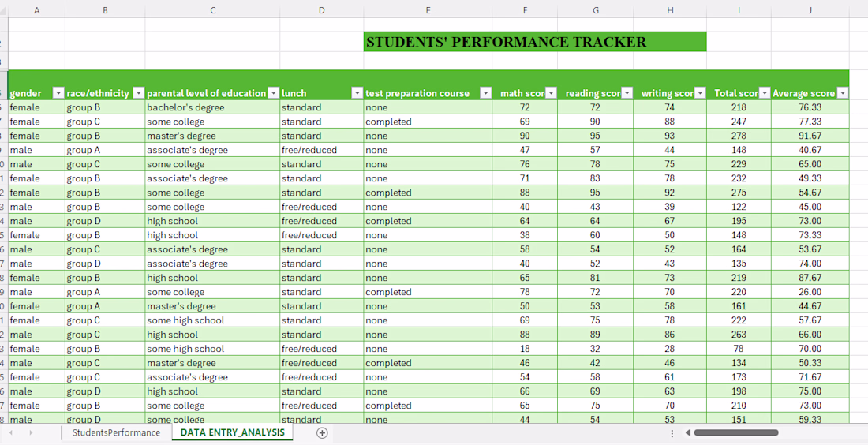Image resolution: width=868 pixels, height=445 pixels.
Task: Open the Average score filter dropdown
Action: pyautogui.click(x=843, y=93)
